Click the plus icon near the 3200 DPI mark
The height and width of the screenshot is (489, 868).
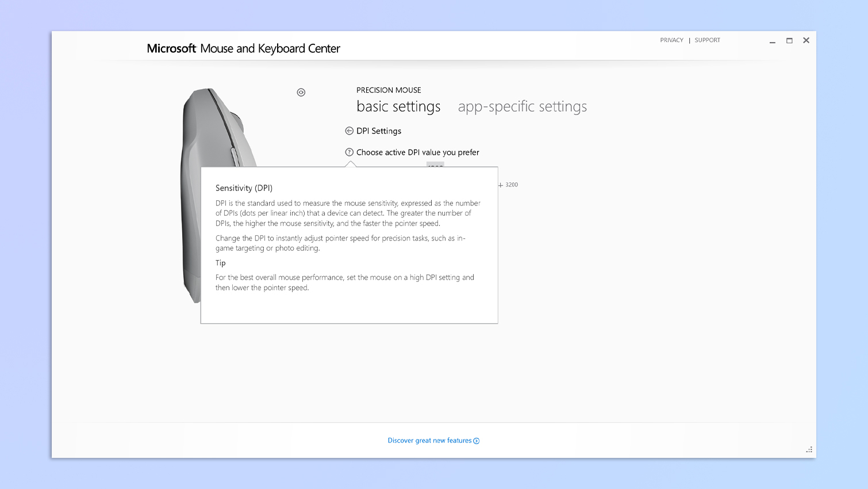click(500, 184)
